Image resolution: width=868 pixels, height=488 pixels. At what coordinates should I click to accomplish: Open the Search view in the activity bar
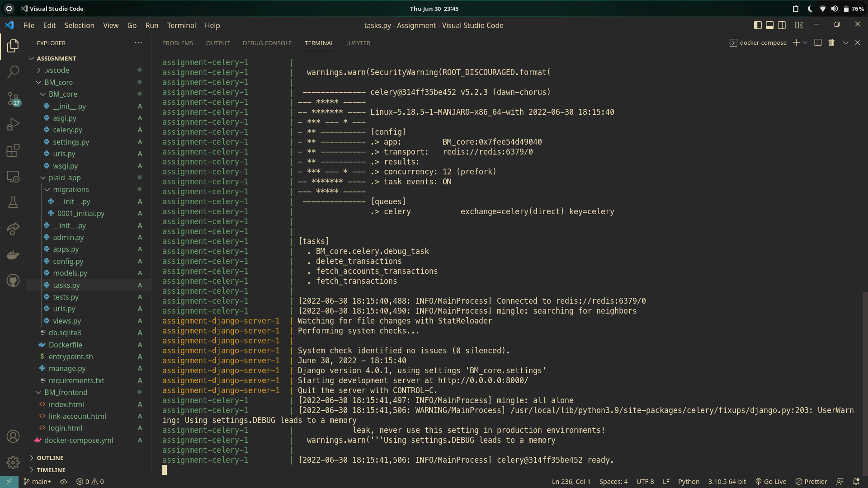pos(13,72)
